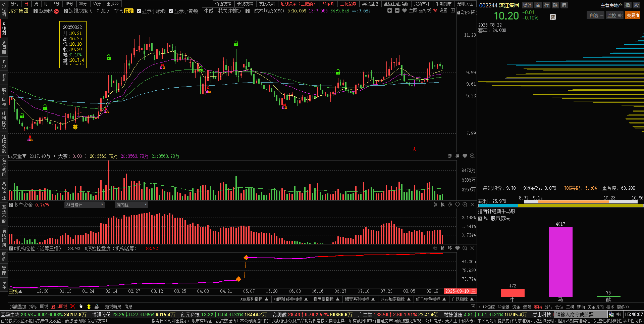The width and height of the screenshot is (644, 324).
Task: Click the upload arrow icon right of 设置
Action: pos(453,11)
